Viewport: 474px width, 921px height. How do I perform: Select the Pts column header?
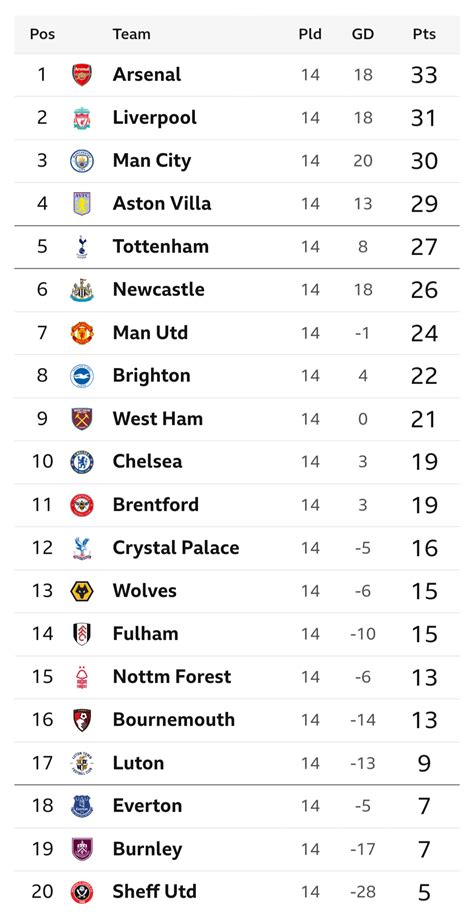[424, 34]
